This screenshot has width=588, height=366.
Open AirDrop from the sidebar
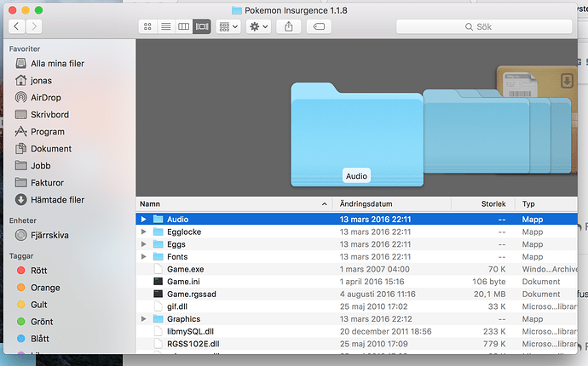click(x=37, y=97)
